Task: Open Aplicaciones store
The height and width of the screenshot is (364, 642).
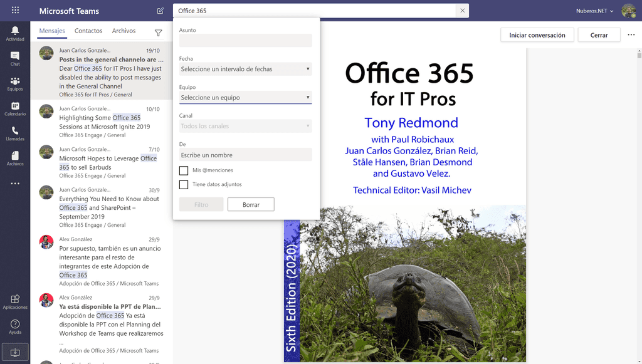Action: point(15,302)
